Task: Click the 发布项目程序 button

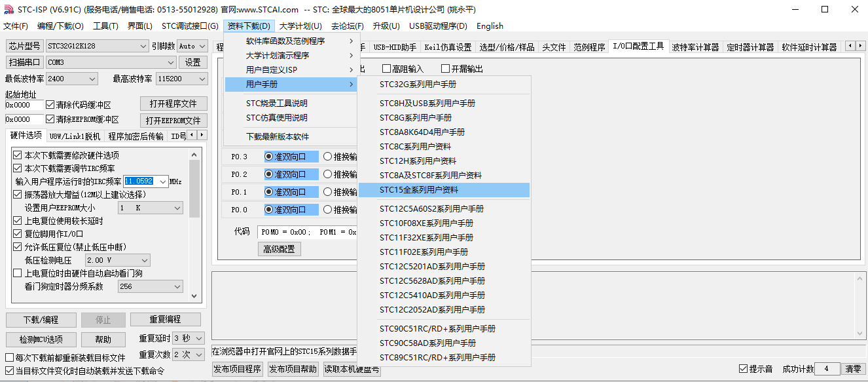Action: pyautogui.click(x=237, y=369)
